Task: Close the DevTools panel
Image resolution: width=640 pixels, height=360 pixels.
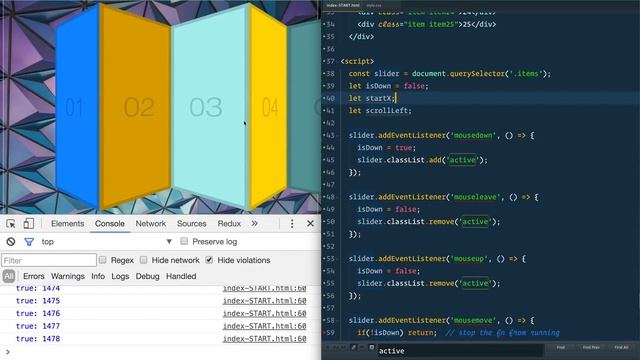Action: 311,224
